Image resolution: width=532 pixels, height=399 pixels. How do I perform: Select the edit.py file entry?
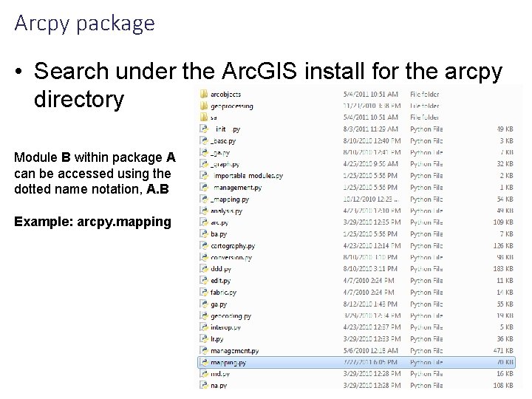(220, 281)
